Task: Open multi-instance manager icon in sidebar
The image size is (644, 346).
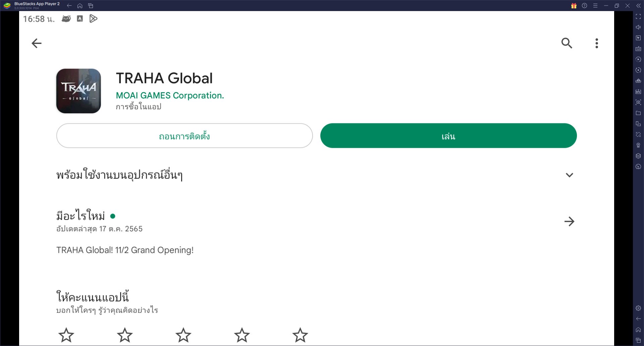Action: (638, 81)
